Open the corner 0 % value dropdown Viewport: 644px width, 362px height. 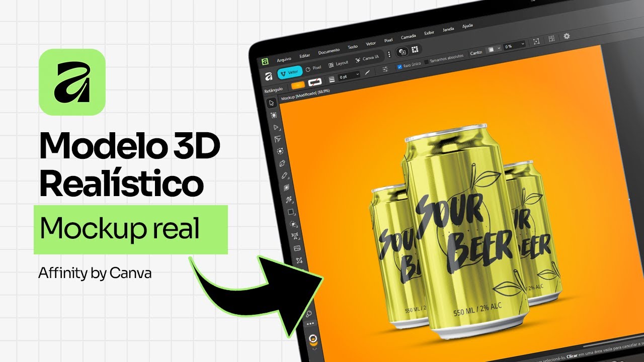[x=514, y=46]
